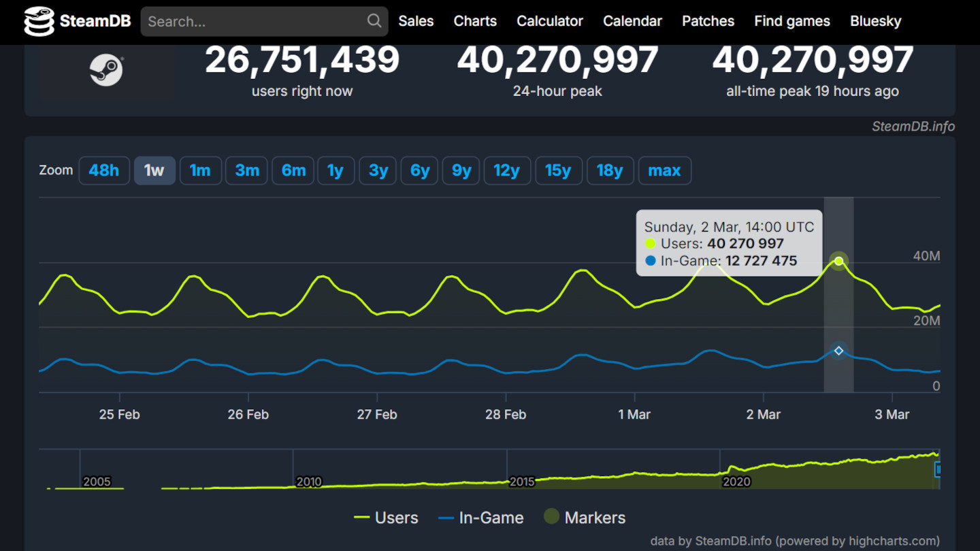Screen dimensions: 980x551
Task: Set chart zoom to 6m
Action: coord(293,170)
